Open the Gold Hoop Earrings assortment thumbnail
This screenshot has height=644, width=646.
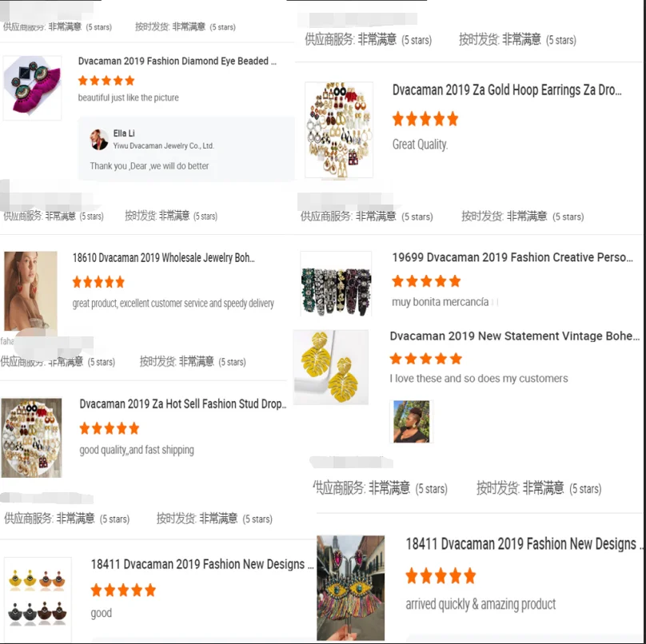(339, 129)
